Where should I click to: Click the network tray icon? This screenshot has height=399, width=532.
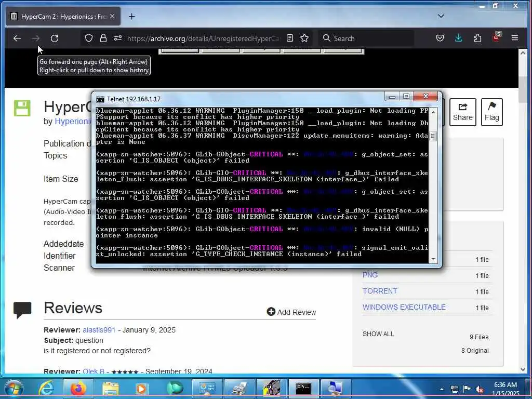(454, 389)
